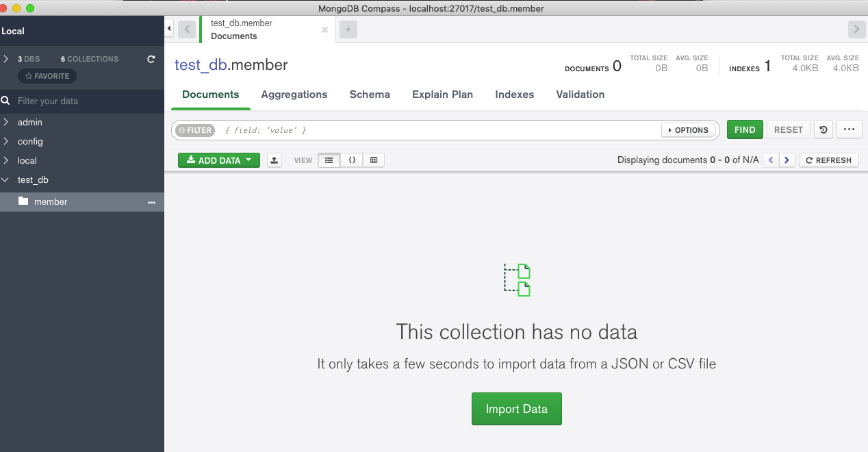This screenshot has width=868, height=452.
Task: Switch to the Documents tab
Action: point(211,95)
